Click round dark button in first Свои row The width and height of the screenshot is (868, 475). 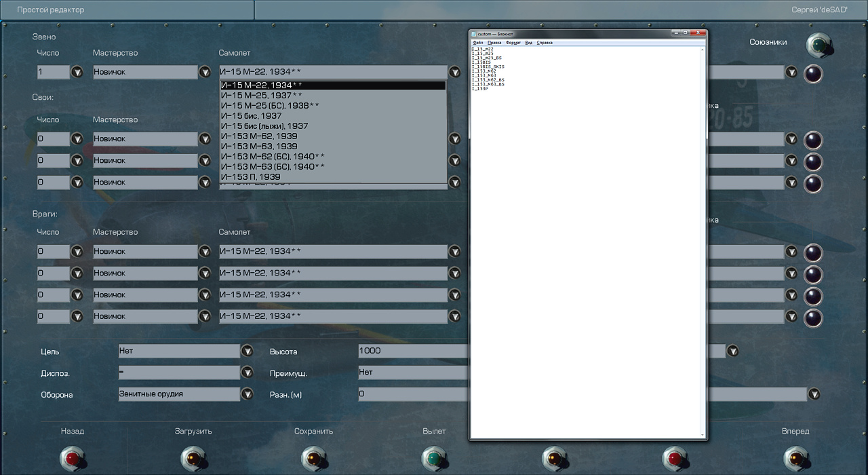point(812,140)
